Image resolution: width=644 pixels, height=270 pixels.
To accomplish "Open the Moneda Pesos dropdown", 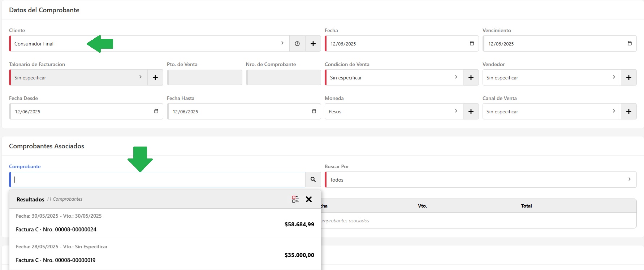I will (394, 112).
